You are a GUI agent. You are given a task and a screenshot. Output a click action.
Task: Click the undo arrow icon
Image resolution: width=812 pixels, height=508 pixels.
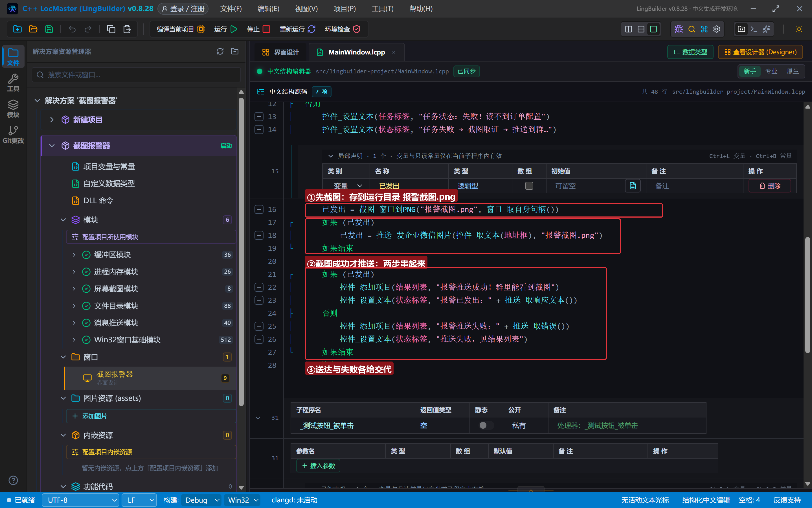click(72, 29)
